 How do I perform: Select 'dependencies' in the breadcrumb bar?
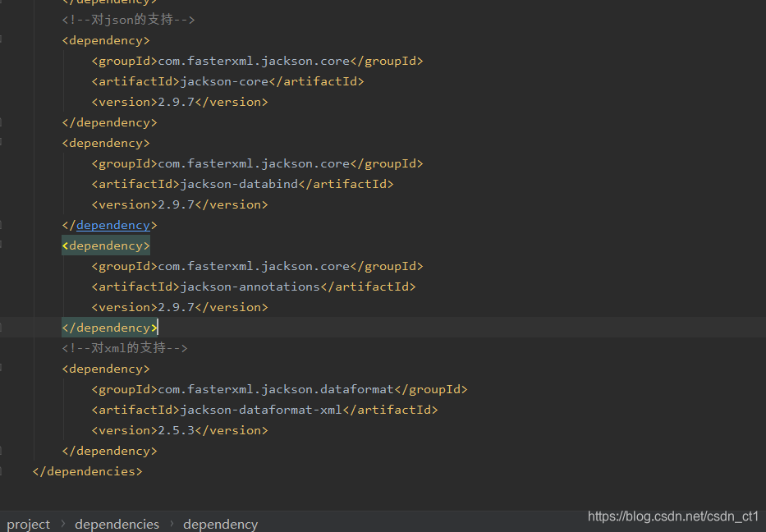click(117, 524)
